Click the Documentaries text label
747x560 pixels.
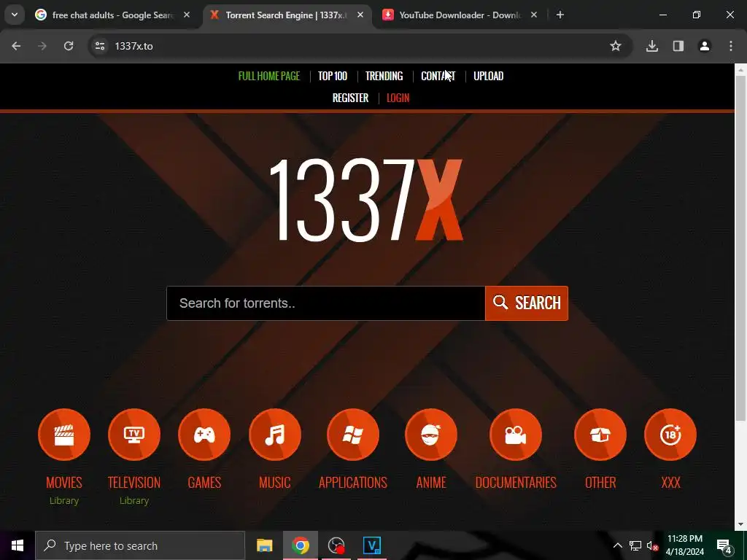click(x=516, y=483)
